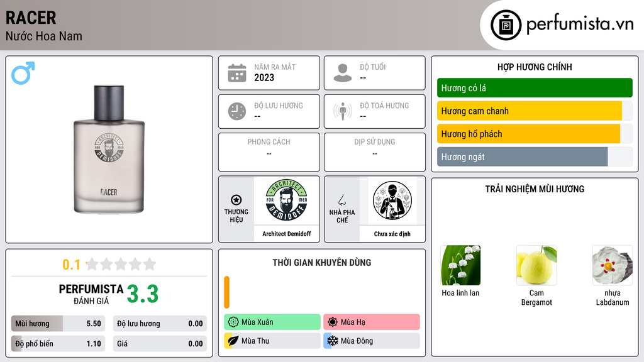Select the Mùa Đông season button
Viewport: 644px width, 362px height.
point(372,341)
